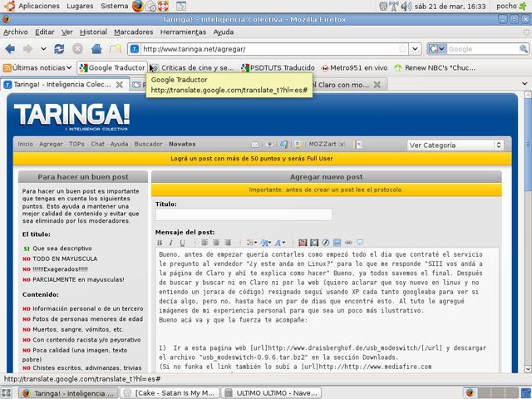Reload the page with the refresh icon

click(x=59, y=49)
